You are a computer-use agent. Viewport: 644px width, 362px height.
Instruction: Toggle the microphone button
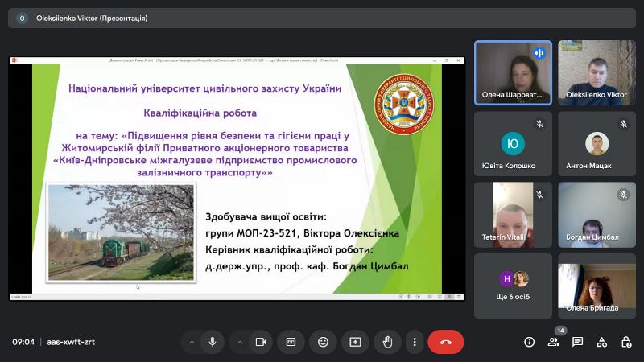213,342
